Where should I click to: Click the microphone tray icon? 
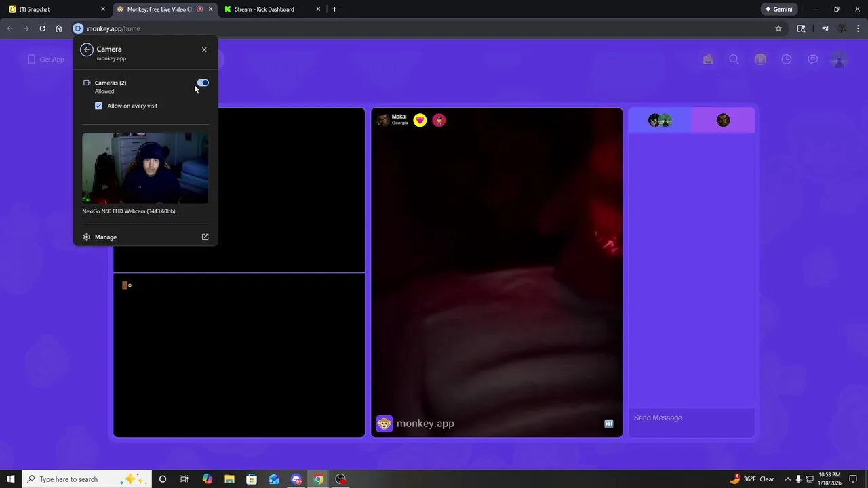tap(798, 479)
